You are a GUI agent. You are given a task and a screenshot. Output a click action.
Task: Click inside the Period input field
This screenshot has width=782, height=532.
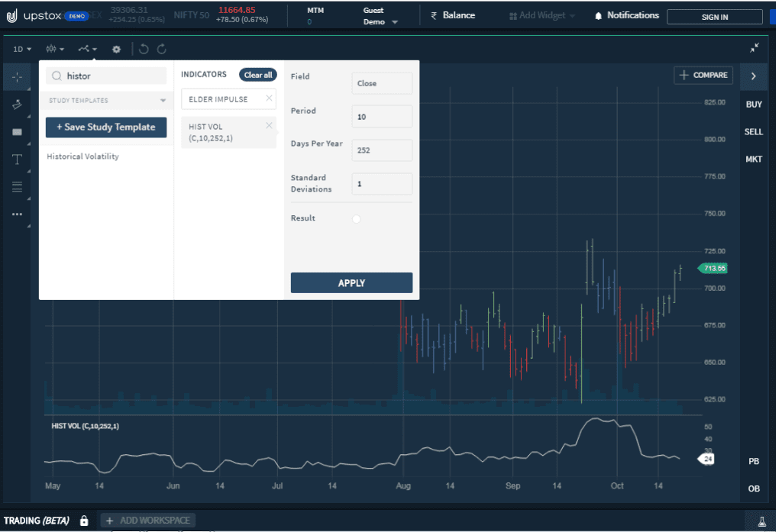(x=382, y=116)
